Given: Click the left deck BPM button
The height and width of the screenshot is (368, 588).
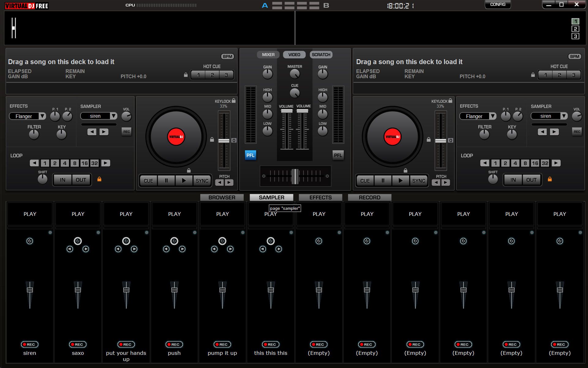Looking at the screenshot, I should (x=227, y=56).
